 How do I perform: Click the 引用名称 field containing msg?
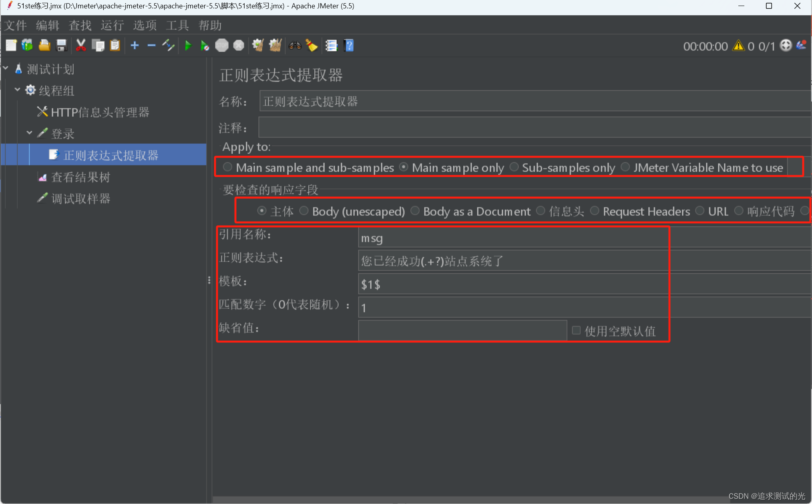(x=585, y=238)
